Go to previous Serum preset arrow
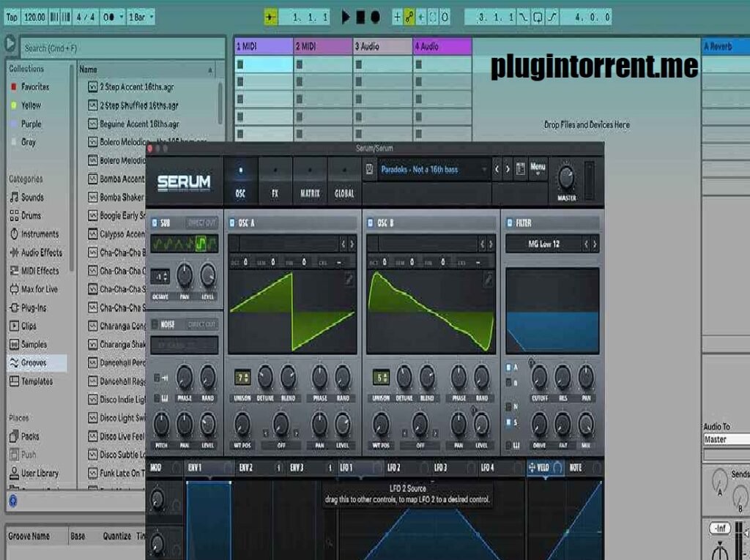 point(497,169)
